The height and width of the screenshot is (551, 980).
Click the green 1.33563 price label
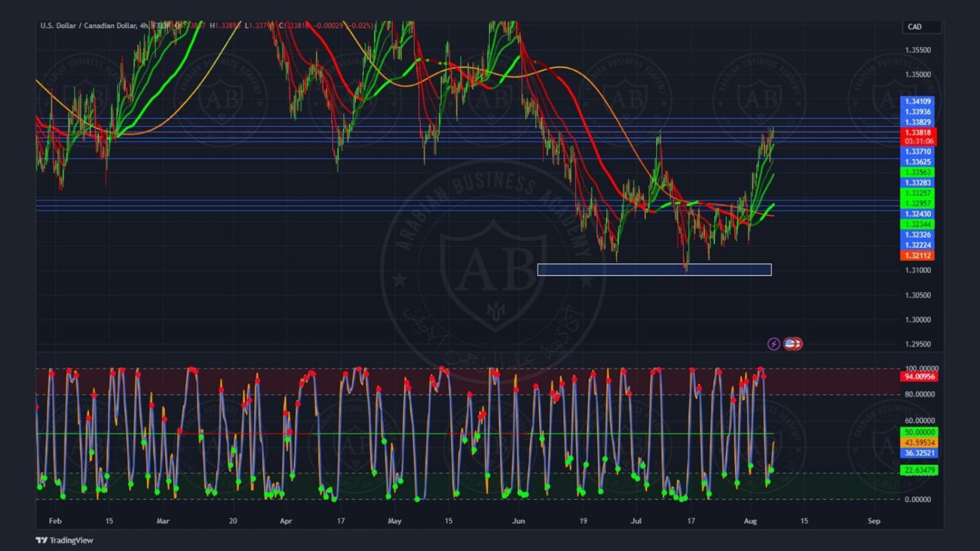(x=917, y=172)
